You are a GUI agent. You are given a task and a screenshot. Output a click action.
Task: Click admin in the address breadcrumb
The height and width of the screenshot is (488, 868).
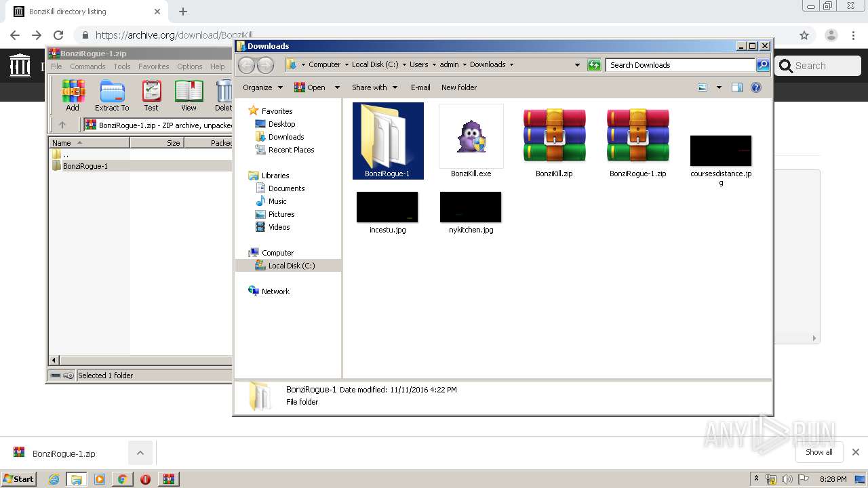click(449, 64)
